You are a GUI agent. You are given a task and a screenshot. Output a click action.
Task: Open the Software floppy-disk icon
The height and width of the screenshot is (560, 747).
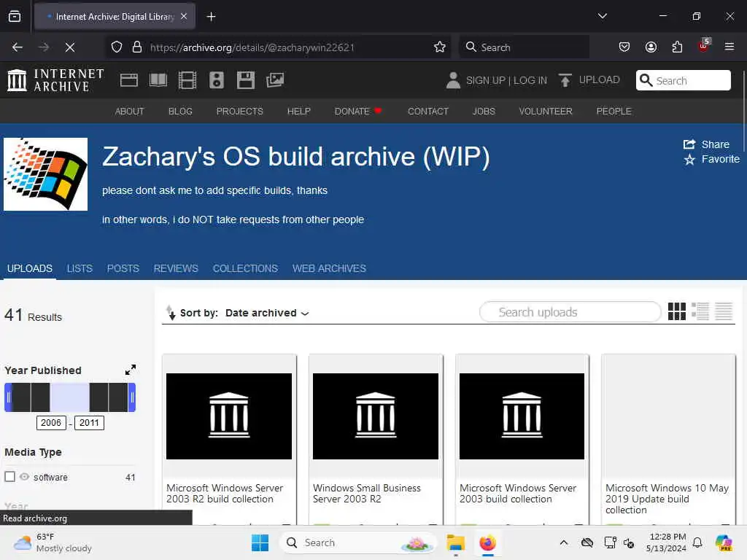[246, 80]
